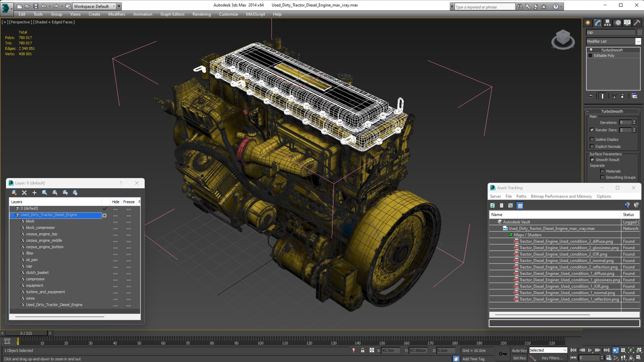Image resolution: width=644 pixels, height=362 pixels.
Task: Toggle Freeze for oil_pan layer row
Action: coord(129,260)
